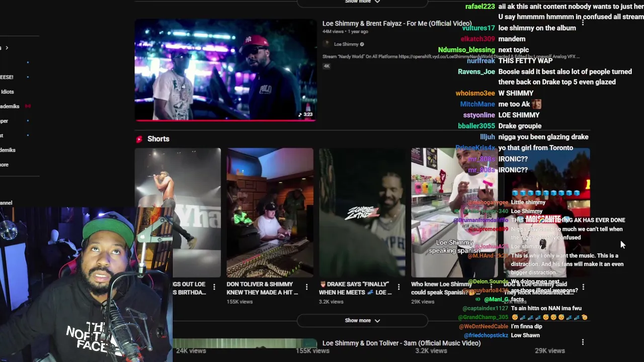This screenshot has height=362, width=644.
Task: Open 'DRAKE SAYS FINALLY' short title
Action: click(x=355, y=288)
